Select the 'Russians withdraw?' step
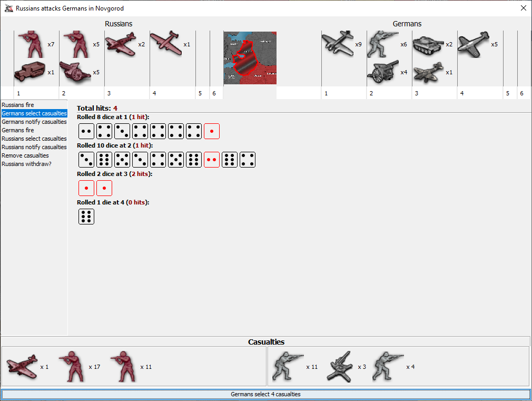The height and width of the screenshot is (401, 532). click(26, 164)
